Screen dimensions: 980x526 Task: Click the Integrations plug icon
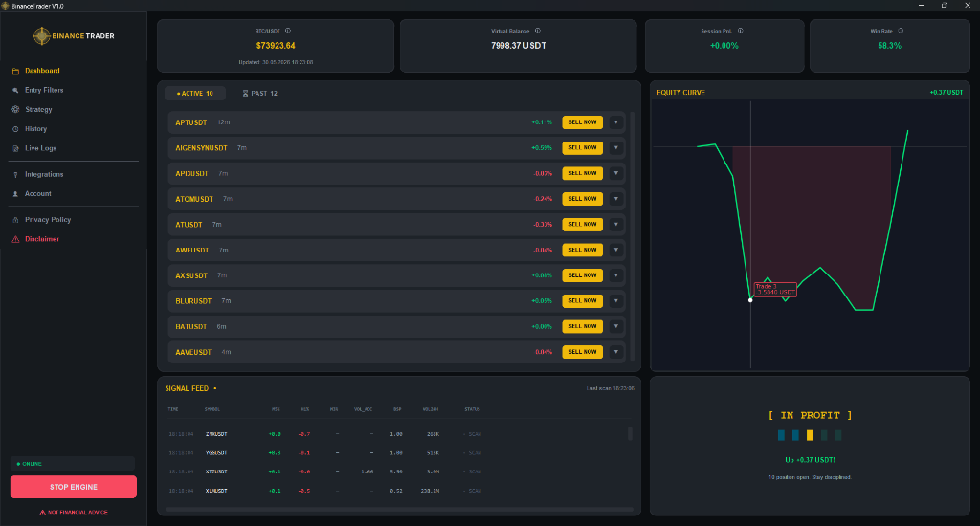15,175
